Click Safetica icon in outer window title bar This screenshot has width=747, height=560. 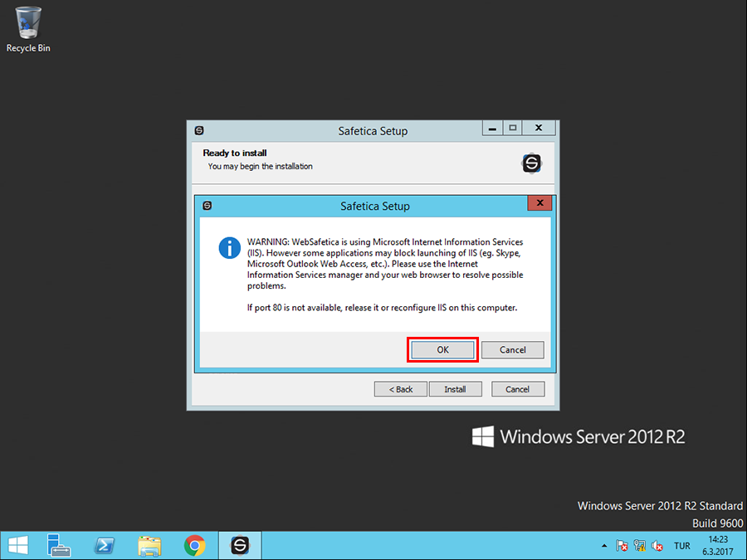point(199,130)
